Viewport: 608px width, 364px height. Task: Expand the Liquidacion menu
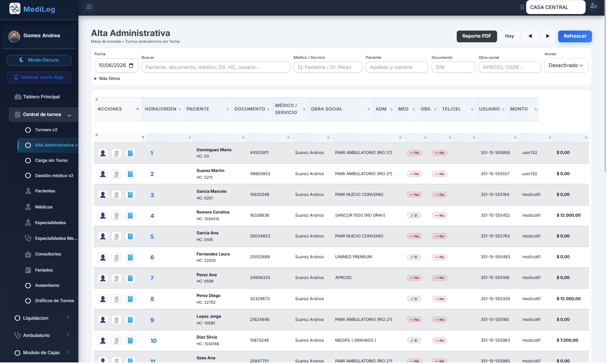[x=42, y=318]
